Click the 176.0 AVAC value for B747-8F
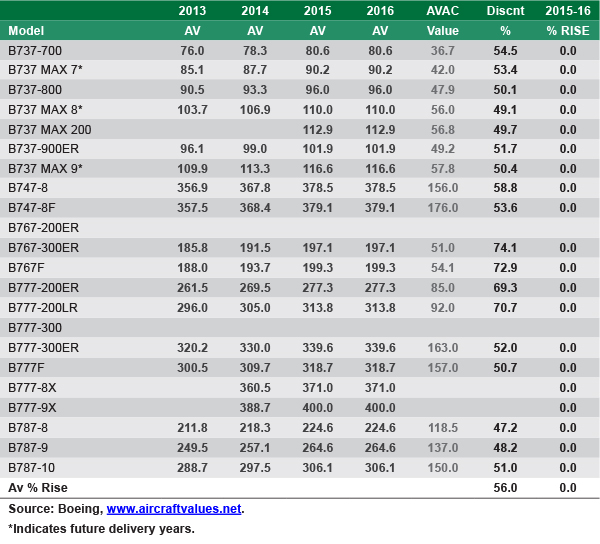The image size is (600, 544). [x=442, y=208]
